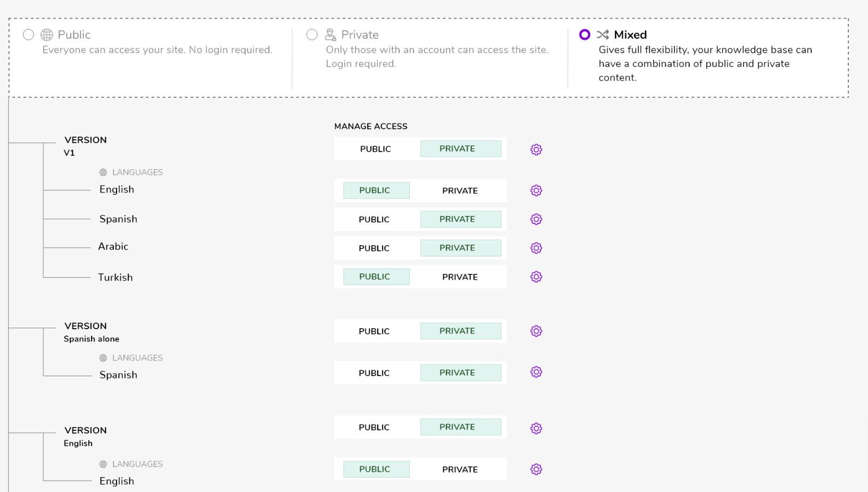Click gear icon for V1 English language
The width and height of the screenshot is (868, 492).
pyautogui.click(x=536, y=190)
